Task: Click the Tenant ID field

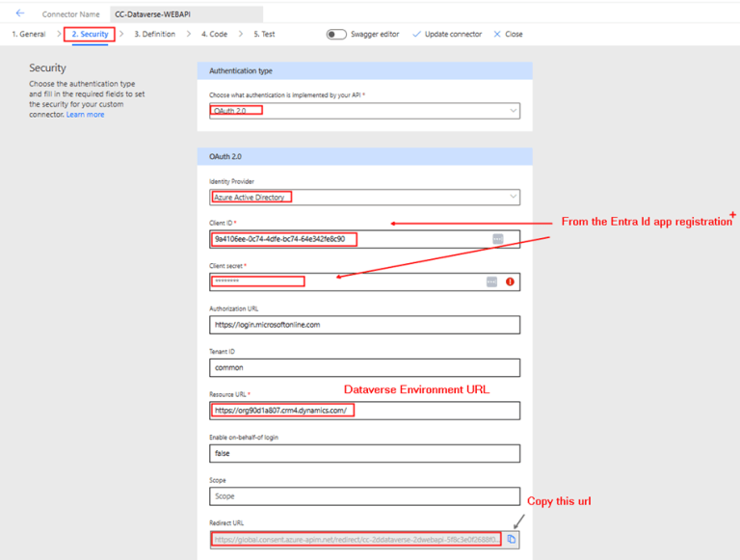Action: 364,368
